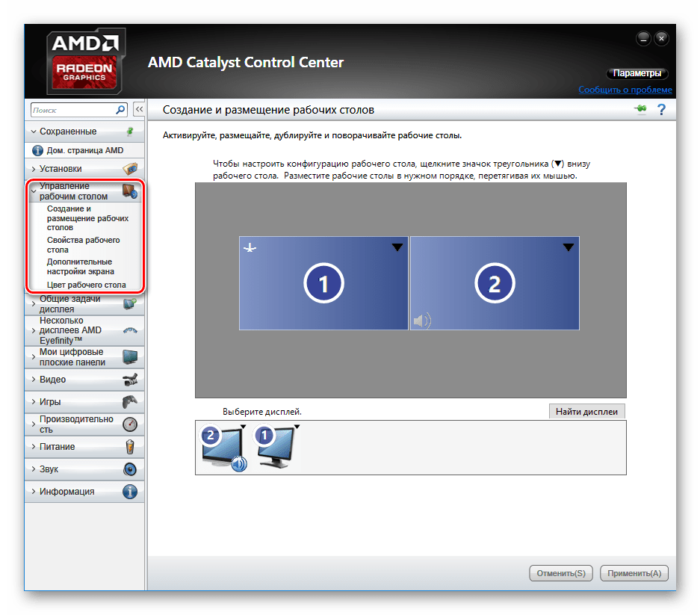
Task: Click the speaker icon on desktop 2
Action: click(x=422, y=321)
